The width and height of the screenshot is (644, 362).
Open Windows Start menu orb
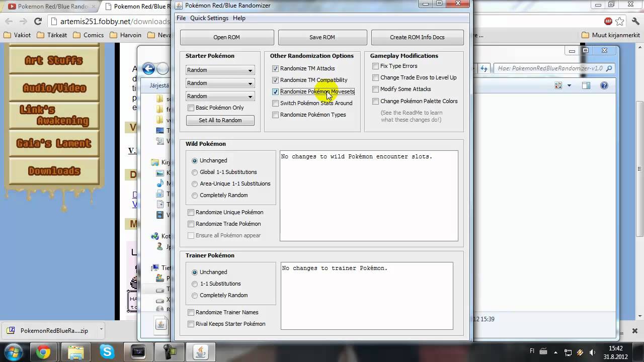[14, 352]
